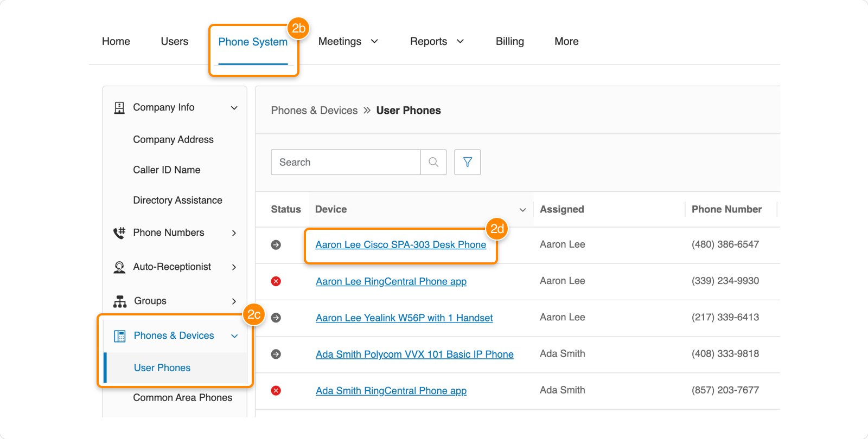
Task: Click the Device column sort chevron
Action: [522, 210]
